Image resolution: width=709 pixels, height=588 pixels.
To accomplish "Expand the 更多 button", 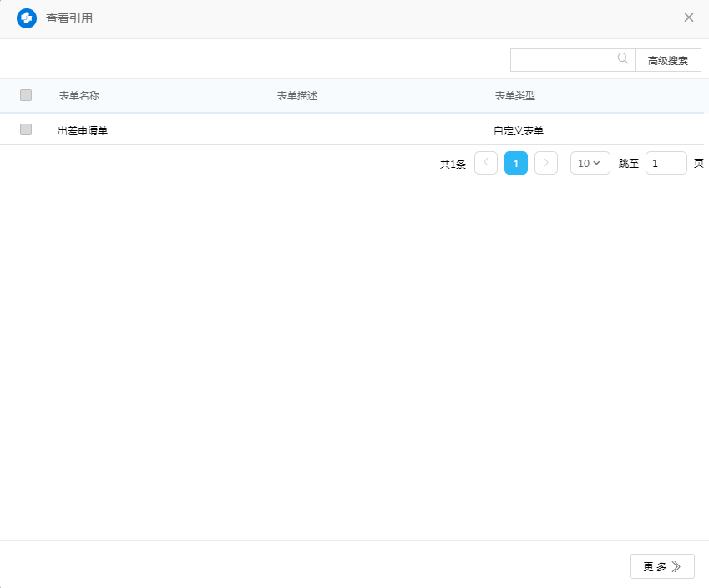I will [661, 566].
